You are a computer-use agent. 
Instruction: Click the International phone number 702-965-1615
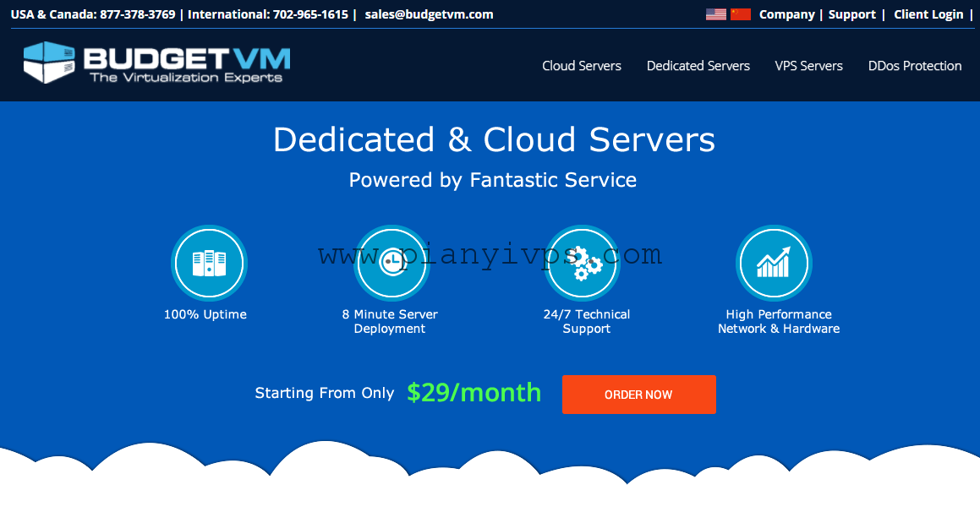310,14
